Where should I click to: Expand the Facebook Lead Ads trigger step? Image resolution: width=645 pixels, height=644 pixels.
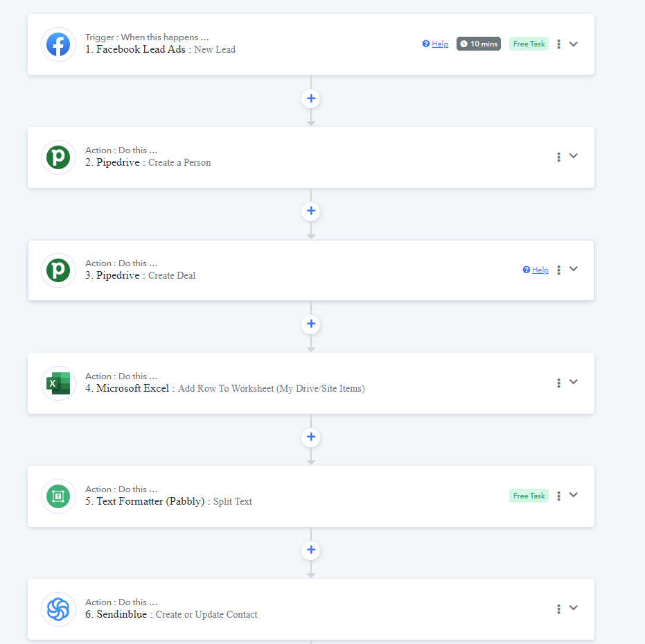click(574, 44)
